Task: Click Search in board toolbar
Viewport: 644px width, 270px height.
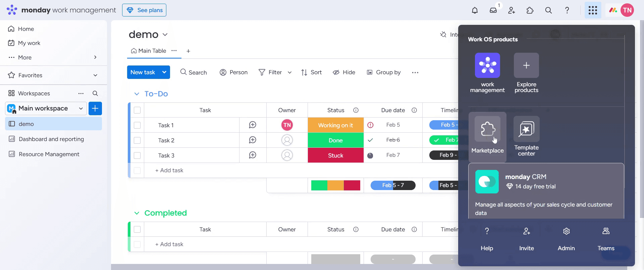Action: click(x=194, y=73)
